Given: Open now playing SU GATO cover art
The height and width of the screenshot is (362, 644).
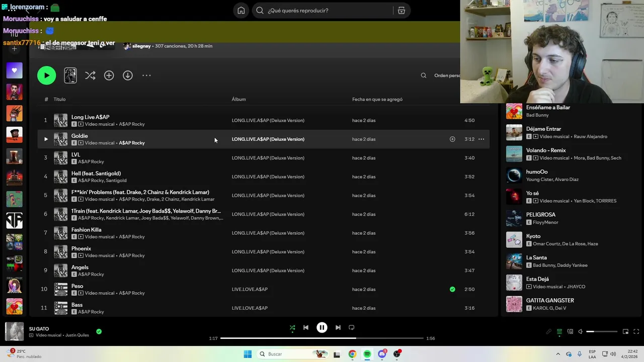Looking at the screenshot, I should 14,332.
